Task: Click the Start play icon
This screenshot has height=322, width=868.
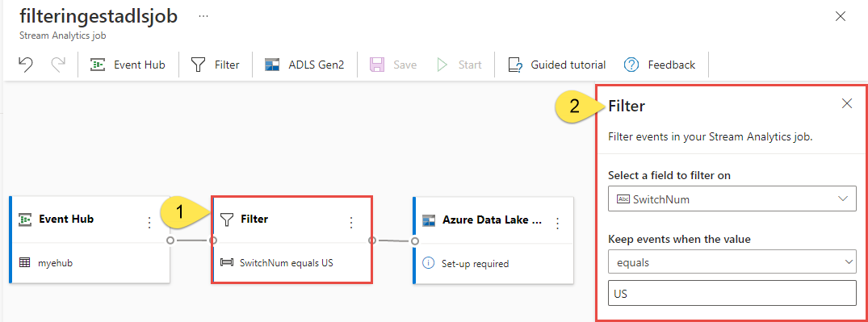Action: (x=442, y=65)
